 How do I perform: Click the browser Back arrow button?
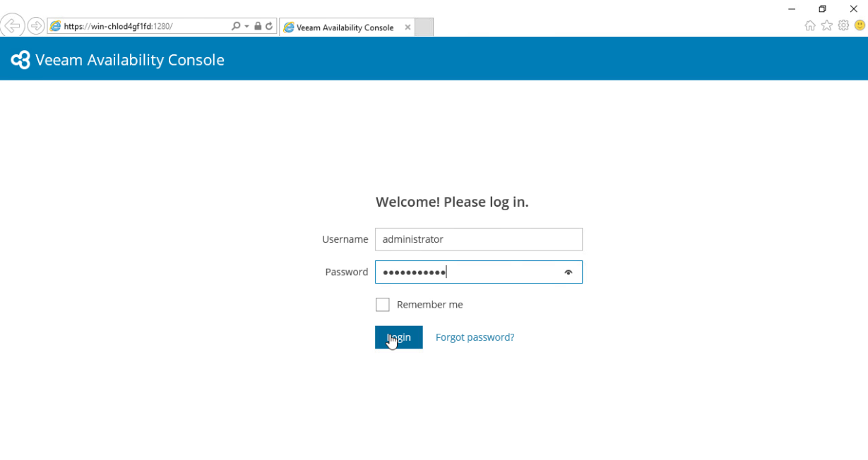13,26
